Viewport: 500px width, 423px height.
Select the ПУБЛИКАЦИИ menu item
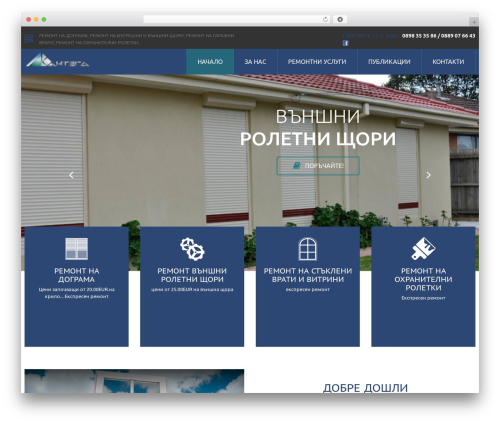coord(389,62)
